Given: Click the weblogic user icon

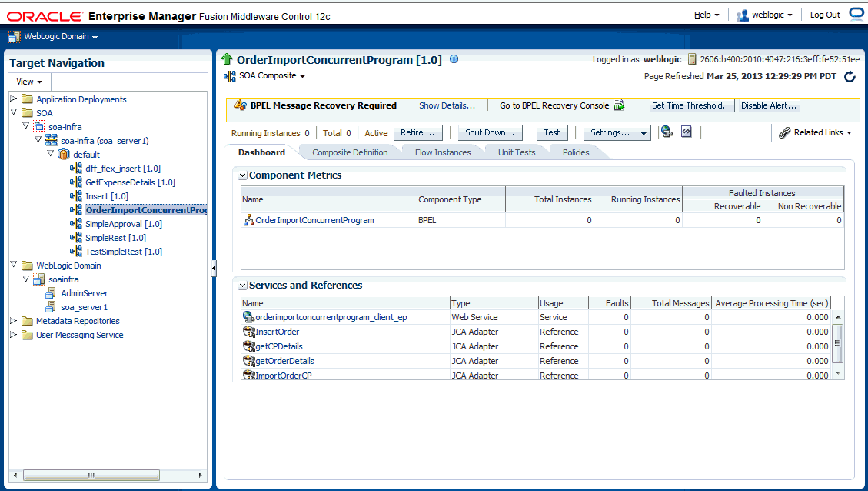Looking at the screenshot, I should (x=743, y=15).
